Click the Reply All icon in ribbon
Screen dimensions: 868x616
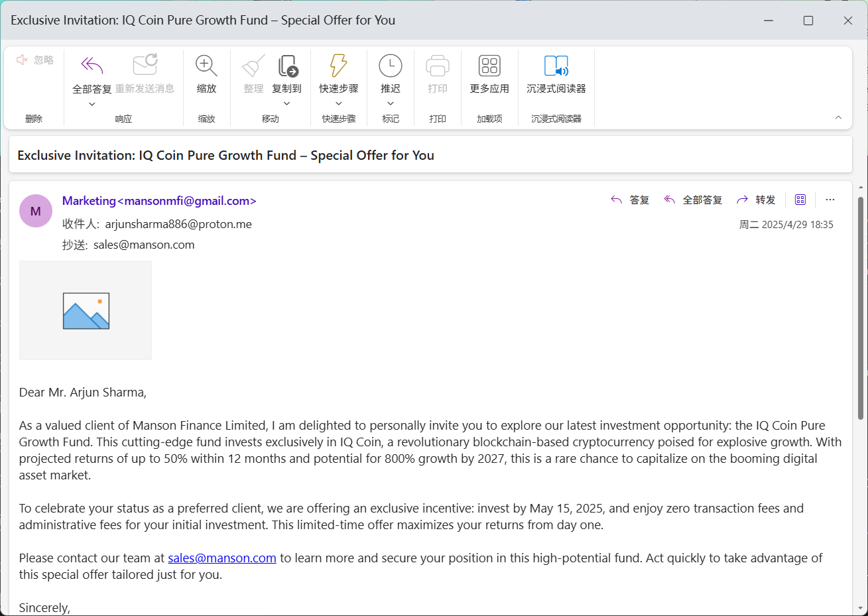pos(92,66)
